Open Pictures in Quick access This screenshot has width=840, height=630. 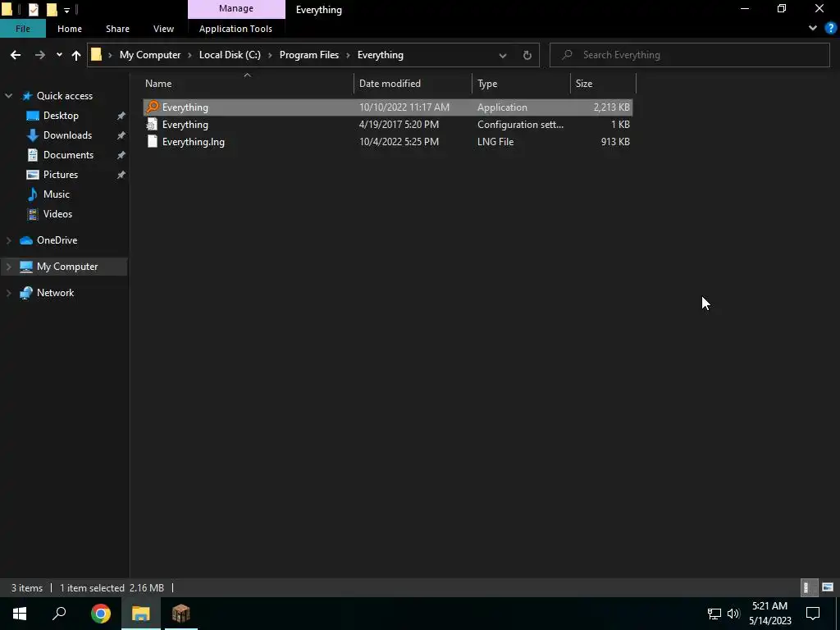[61, 175]
